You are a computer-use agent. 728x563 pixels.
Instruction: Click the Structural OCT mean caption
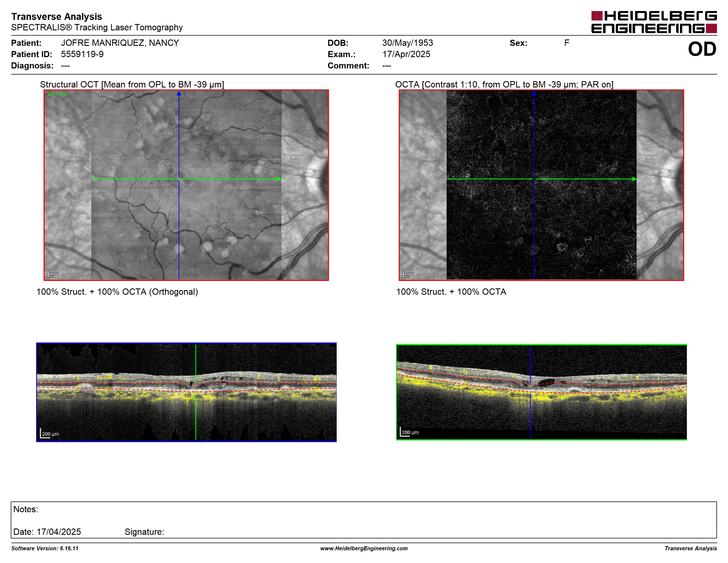132,84
